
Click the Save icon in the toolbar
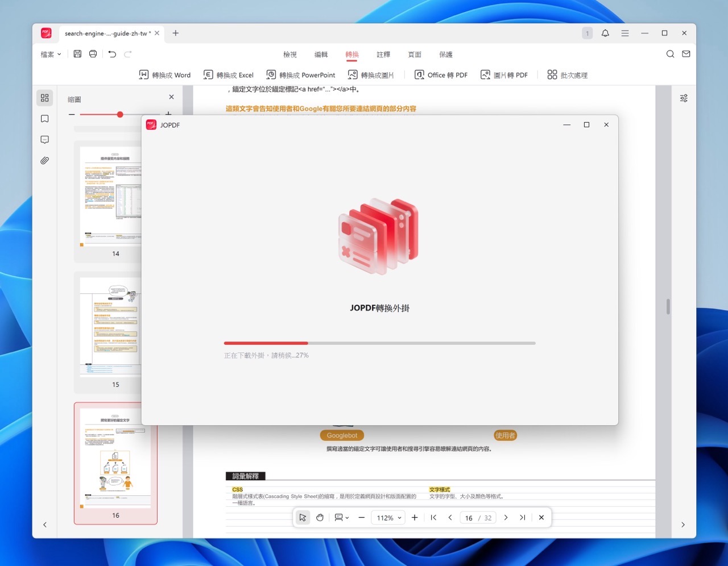tap(77, 54)
